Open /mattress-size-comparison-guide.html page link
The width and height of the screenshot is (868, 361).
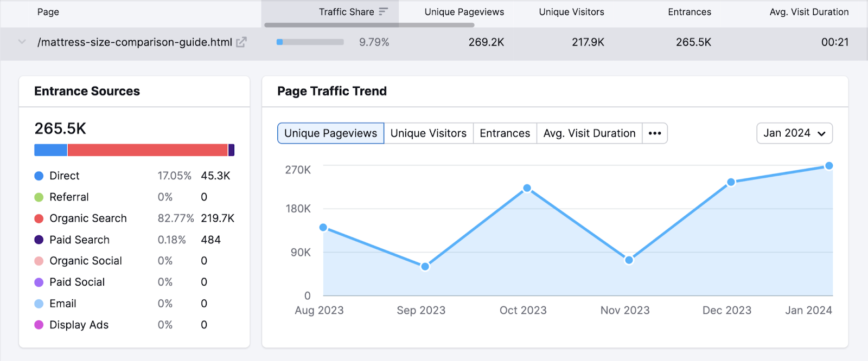135,42
